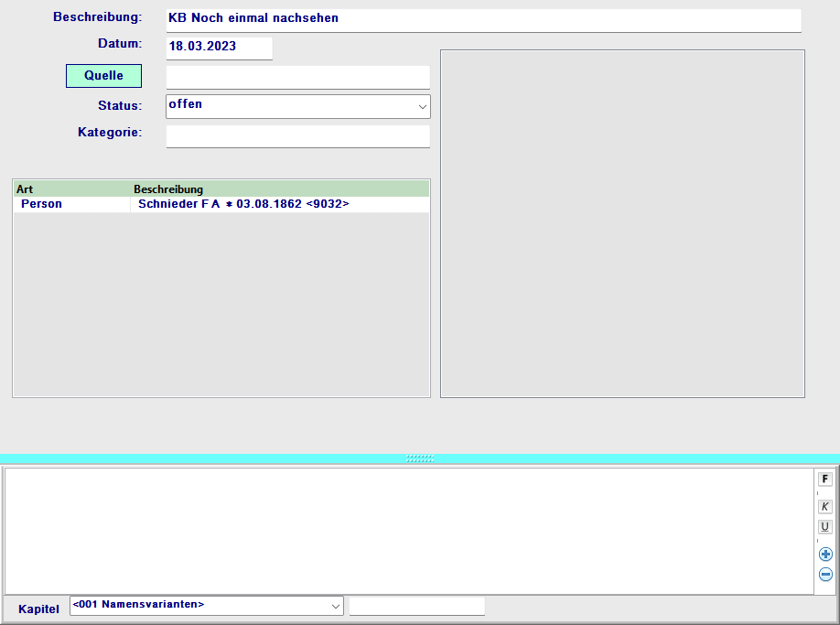Expand the Kapitel dropdown list
The height and width of the screenshot is (625, 840).
(x=334, y=606)
